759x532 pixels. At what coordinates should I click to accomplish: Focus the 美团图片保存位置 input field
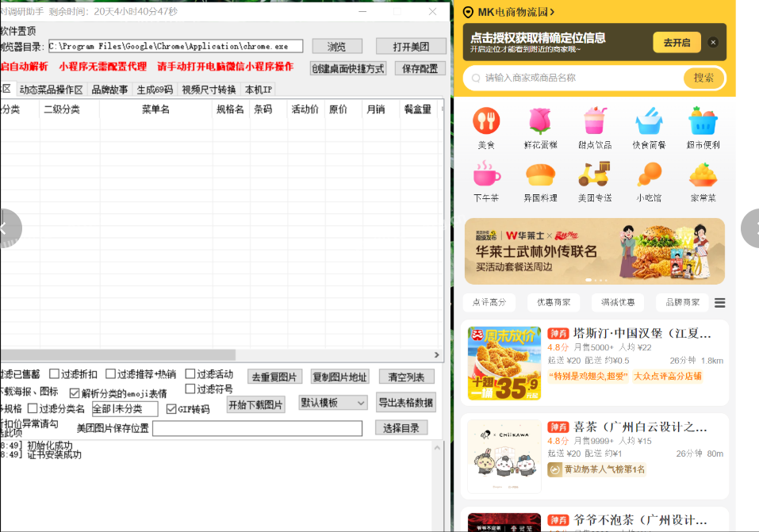[257, 428]
